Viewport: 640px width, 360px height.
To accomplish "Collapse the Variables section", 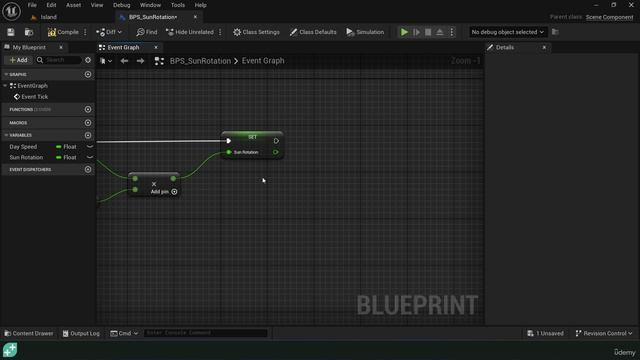I will point(6,135).
